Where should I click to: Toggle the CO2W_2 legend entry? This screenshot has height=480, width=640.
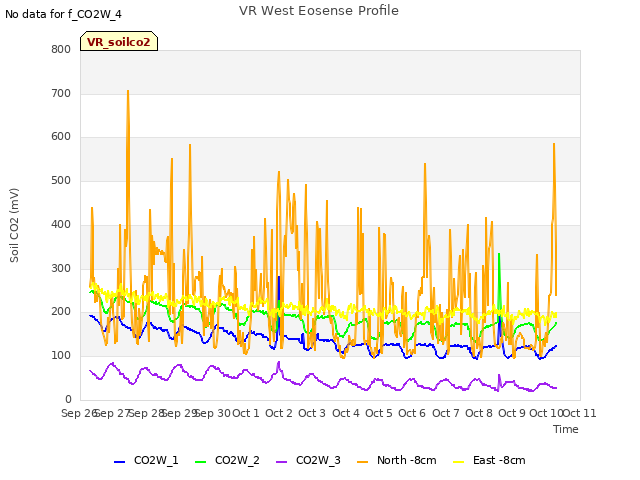(x=227, y=460)
